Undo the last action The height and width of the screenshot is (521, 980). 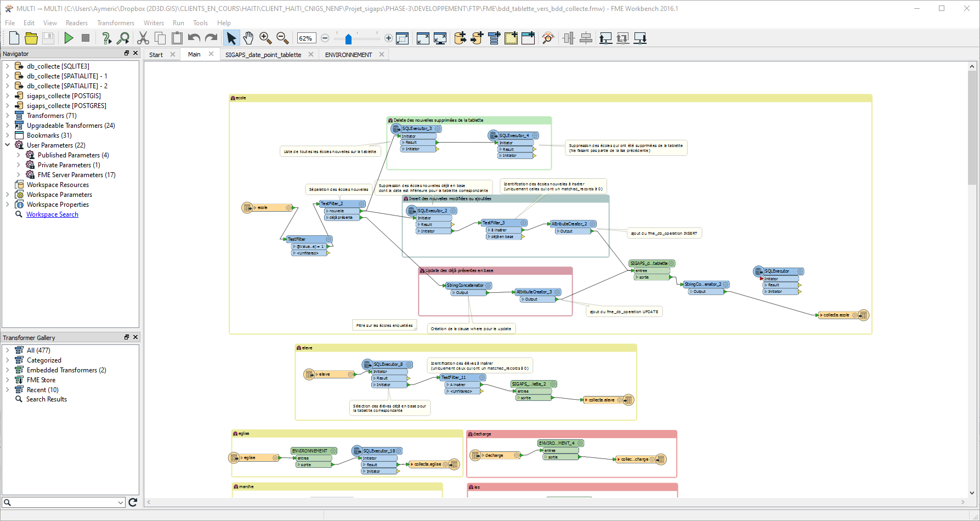click(194, 38)
